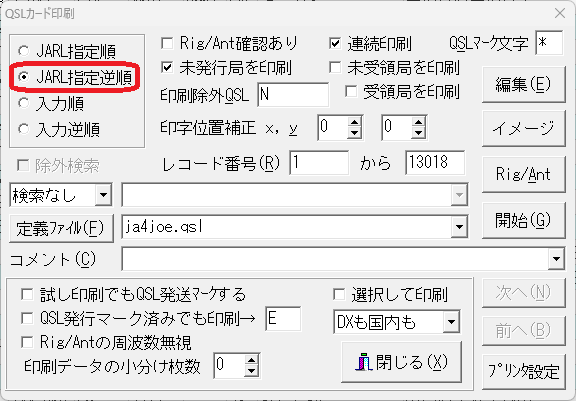
Task: Increase 印刷データの小分け枚数 value
Action: click(x=251, y=360)
